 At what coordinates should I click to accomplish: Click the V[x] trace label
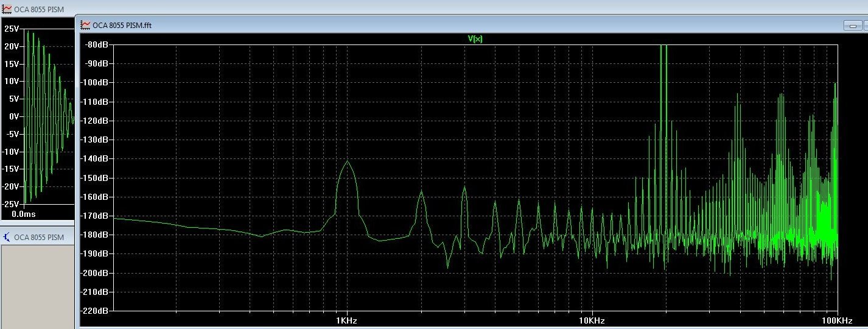coord(475,38)
